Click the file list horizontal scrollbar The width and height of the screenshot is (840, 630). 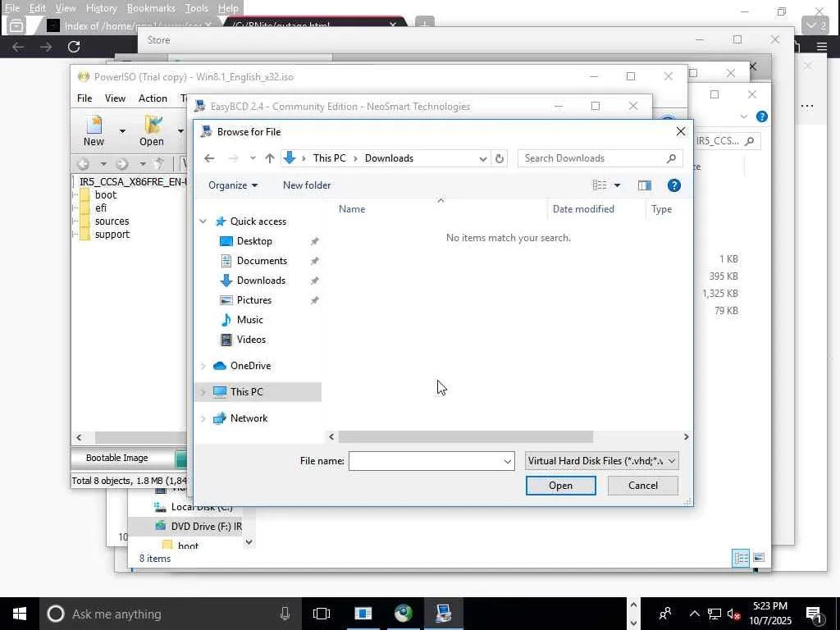tap(466, 437)
